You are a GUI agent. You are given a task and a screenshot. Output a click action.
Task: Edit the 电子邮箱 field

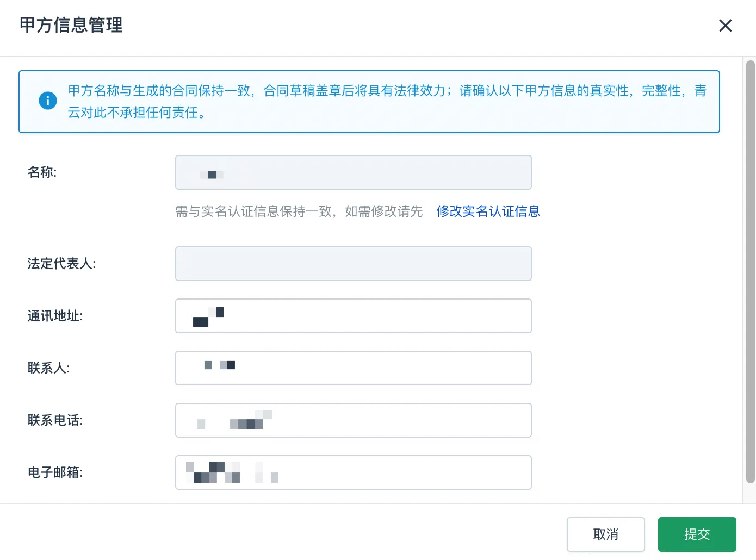click(x=354, y=472)
